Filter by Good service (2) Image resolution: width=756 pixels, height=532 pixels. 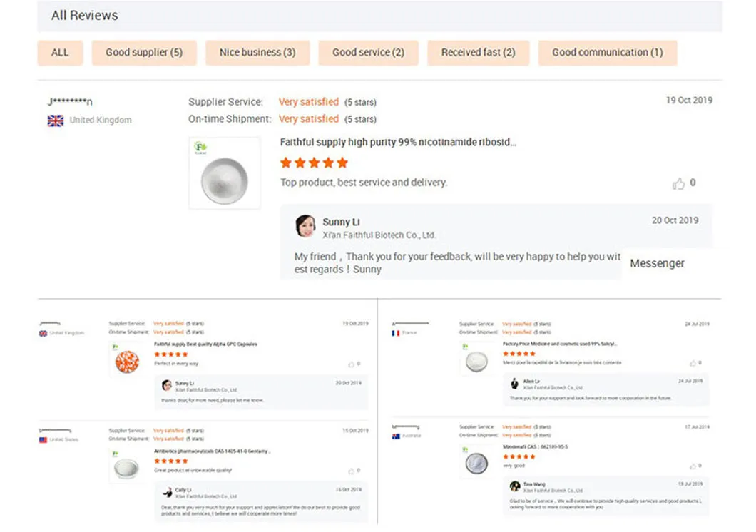coord(368,53)
